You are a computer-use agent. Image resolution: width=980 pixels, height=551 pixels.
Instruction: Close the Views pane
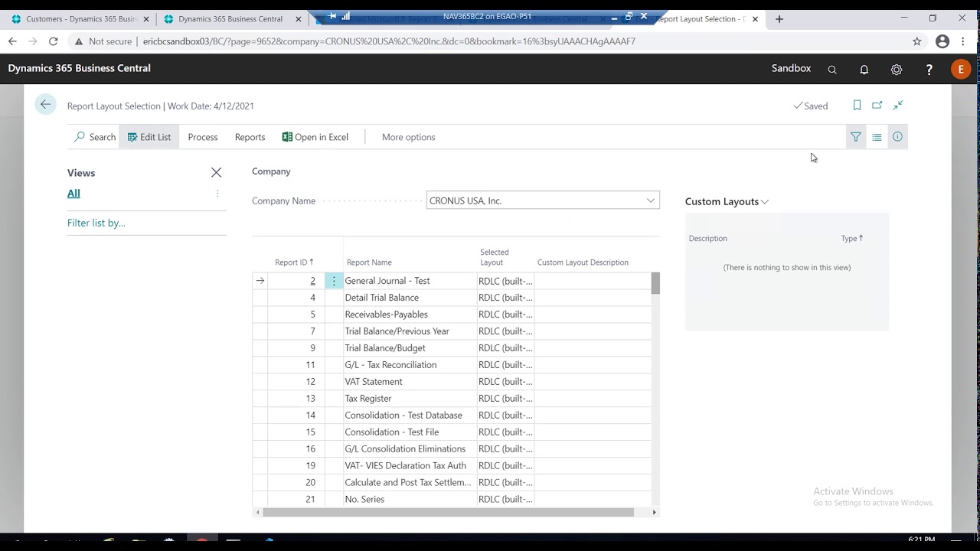tap(216, 173)
